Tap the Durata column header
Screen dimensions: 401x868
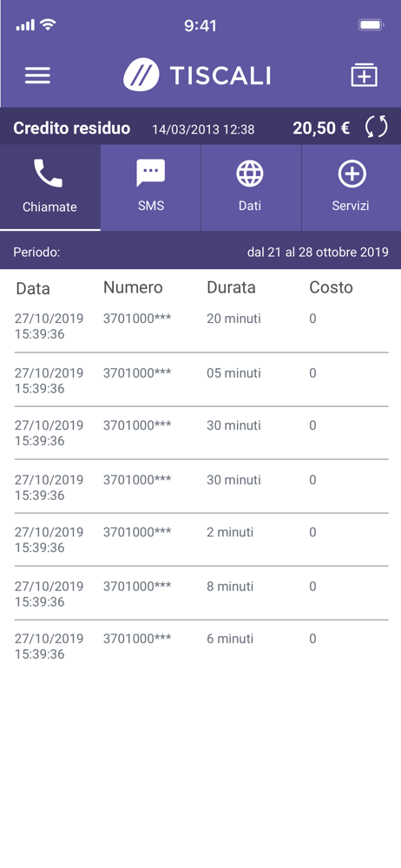coord(231,287)
